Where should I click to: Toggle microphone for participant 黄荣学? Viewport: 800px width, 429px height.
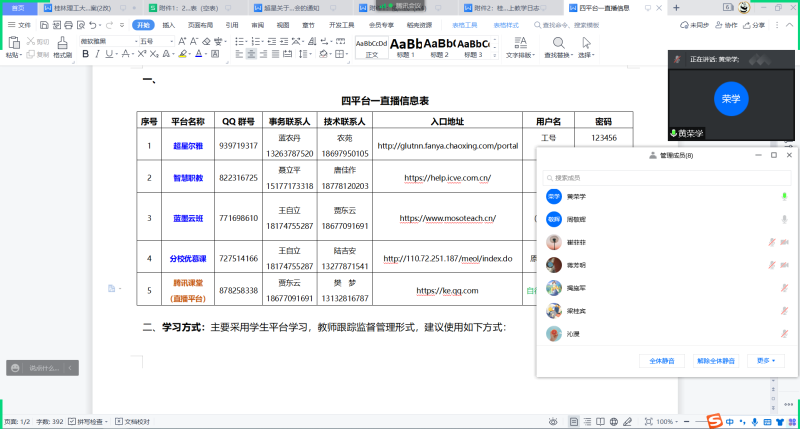click(x=783, y=196)
